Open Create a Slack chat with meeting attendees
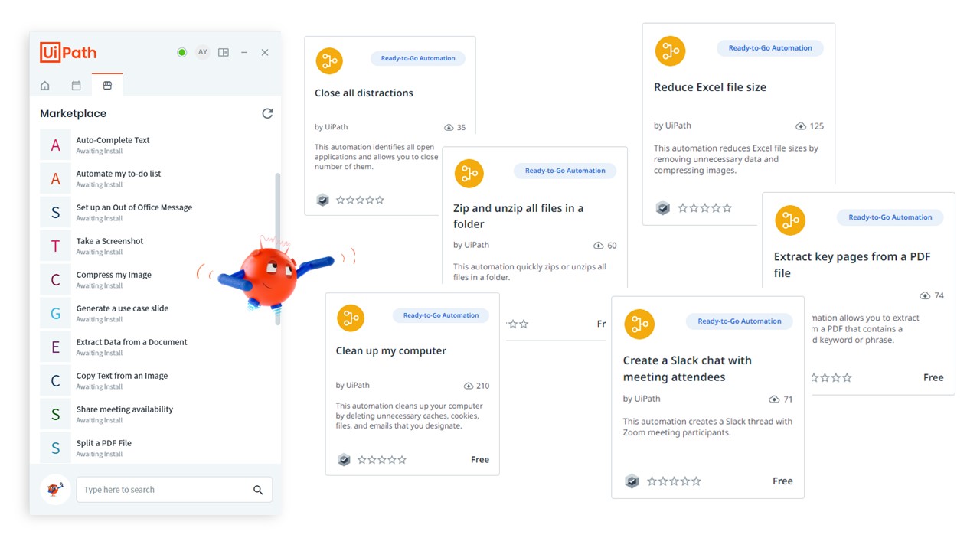This screenshot has width=980, height=551. point(688,369)
